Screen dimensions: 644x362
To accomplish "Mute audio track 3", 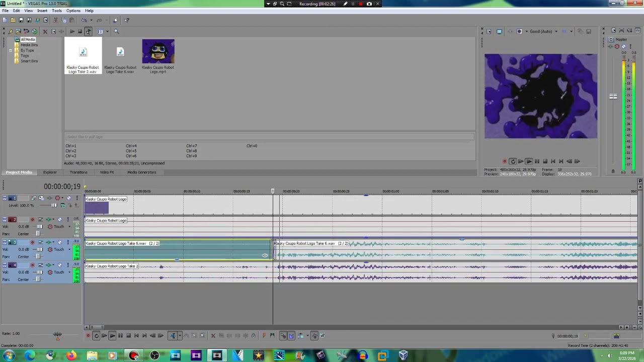I will (60, 242).
